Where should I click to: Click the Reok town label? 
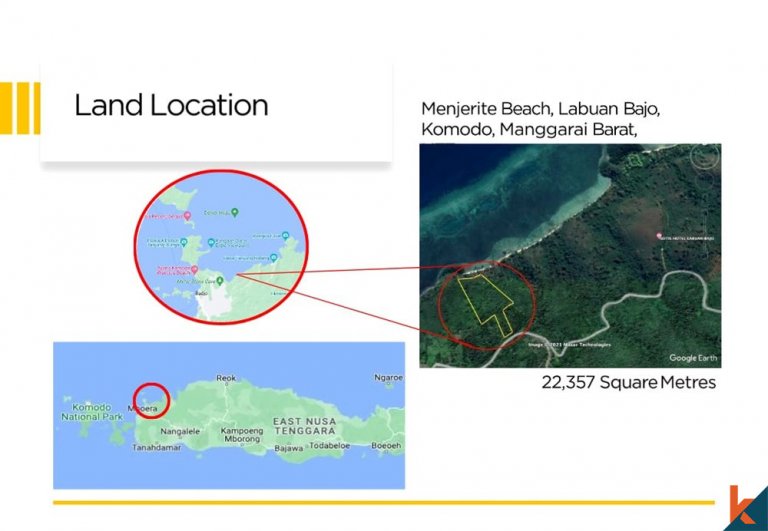point(227,378)
